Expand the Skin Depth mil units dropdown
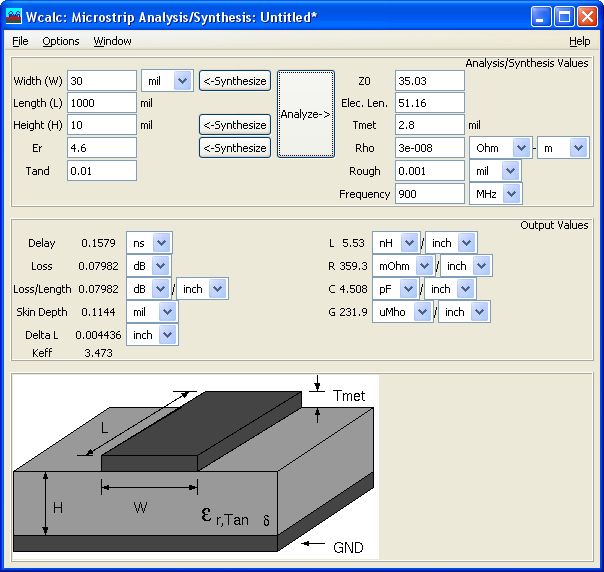The width and height of the screenshot is (604, 572). (x=153, y=312)
